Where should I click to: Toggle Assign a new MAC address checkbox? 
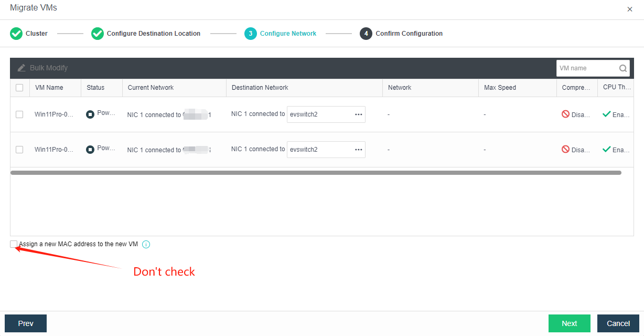pos(14,244)
